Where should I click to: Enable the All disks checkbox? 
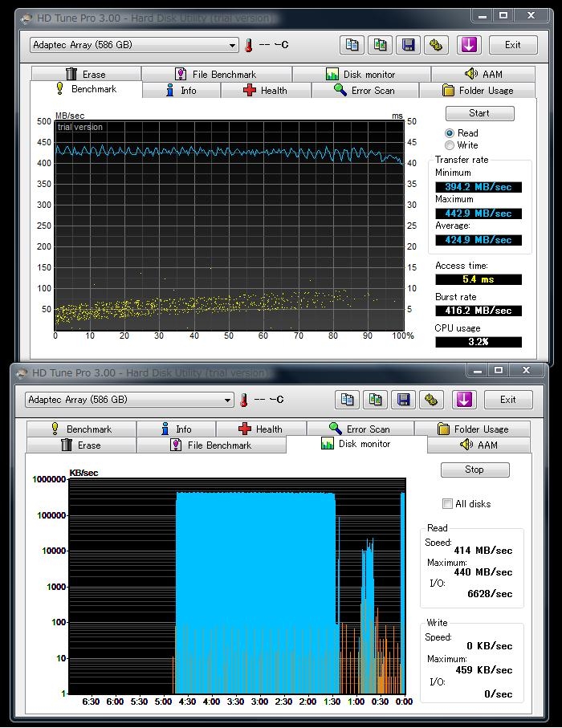pos(447,504)
